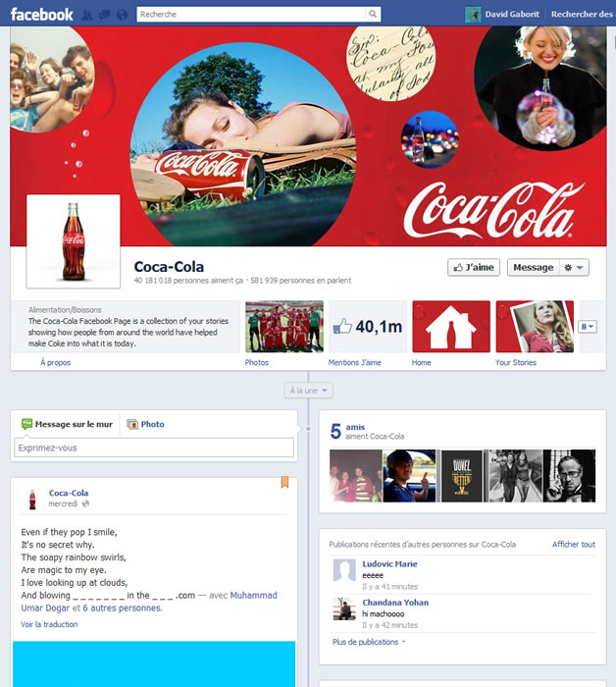The height and width of the screenshot is (687, 616).
Task: Click Afficher tout link
Action: [x=574, y=544]
